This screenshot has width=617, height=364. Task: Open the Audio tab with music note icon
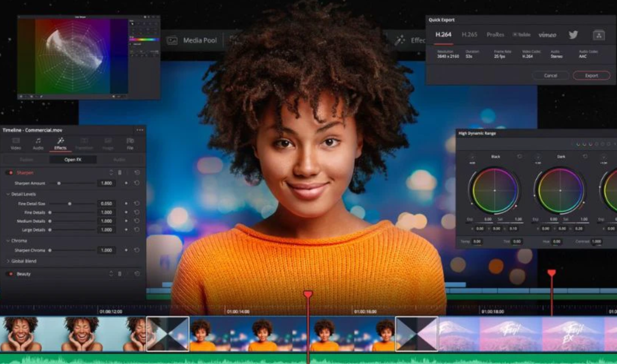tap(38, 143)
